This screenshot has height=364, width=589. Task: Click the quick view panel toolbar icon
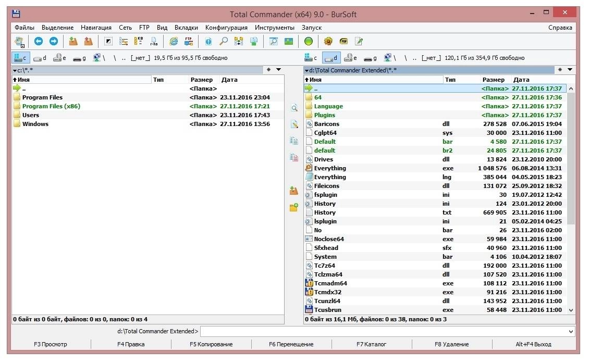pyautogui.click(x=274, y=41)
